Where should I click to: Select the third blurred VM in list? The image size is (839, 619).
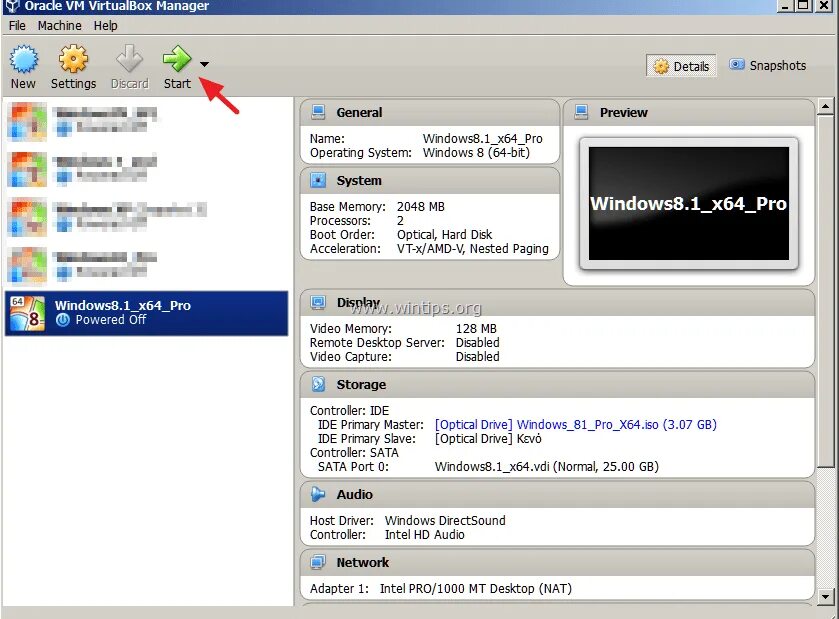(147, 217)
